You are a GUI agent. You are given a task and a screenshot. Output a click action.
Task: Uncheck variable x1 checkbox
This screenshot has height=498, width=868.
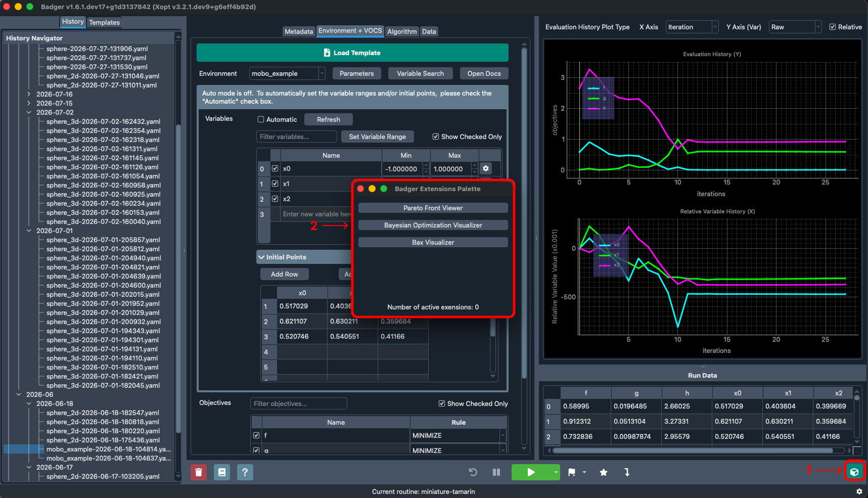[x=275, y=184]
